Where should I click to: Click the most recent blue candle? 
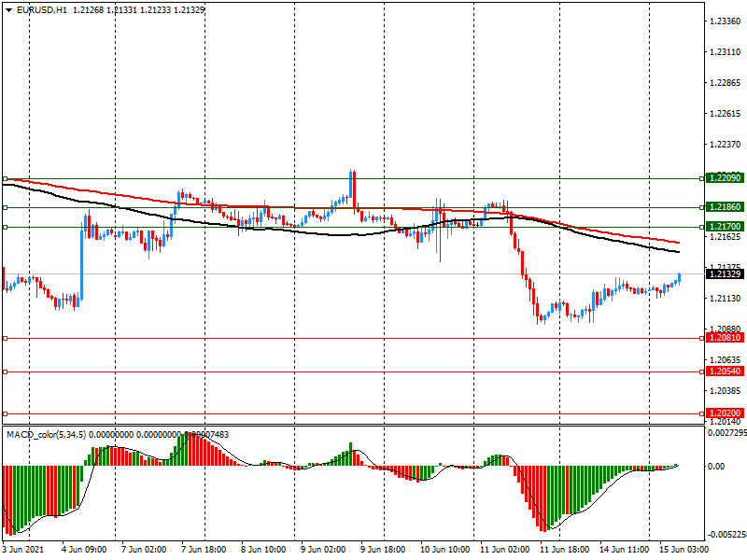[x=679, y=277]
